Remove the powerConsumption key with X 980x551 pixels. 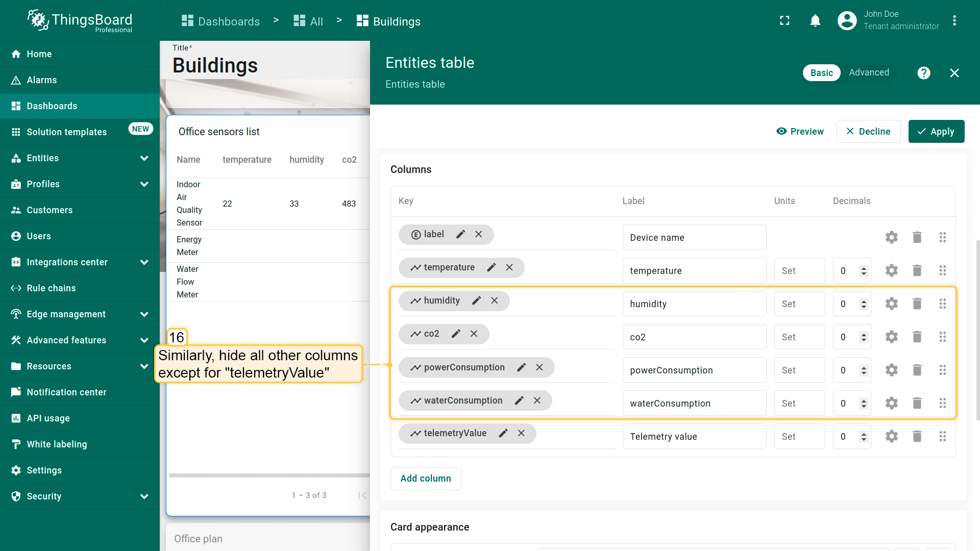540,367
